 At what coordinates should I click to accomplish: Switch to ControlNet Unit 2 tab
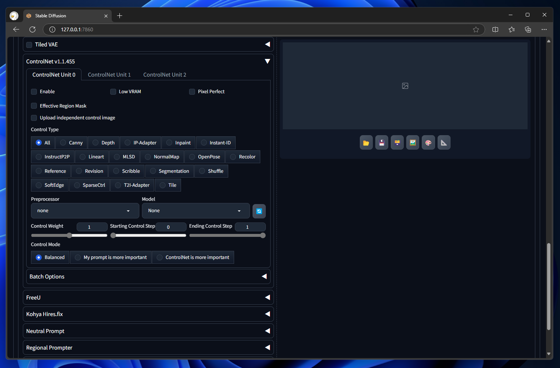coord(165,75)
